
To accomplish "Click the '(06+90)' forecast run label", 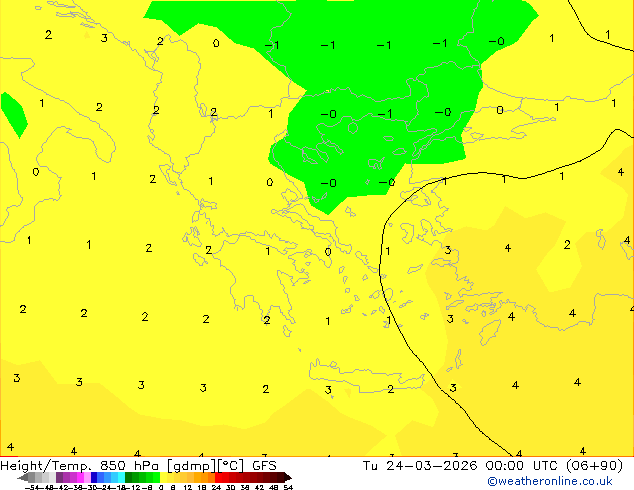I will [594, 466].
